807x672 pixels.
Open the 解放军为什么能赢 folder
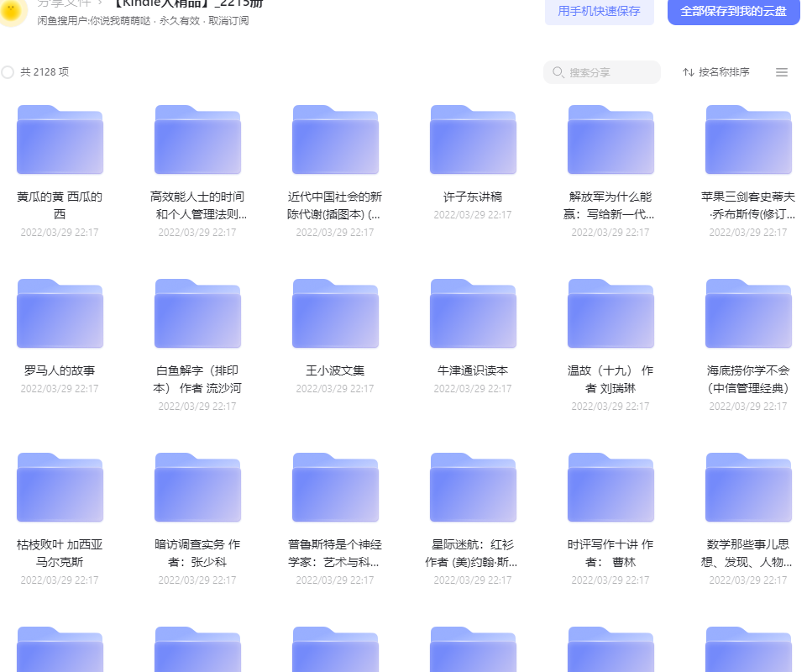[x=610, y=139]
